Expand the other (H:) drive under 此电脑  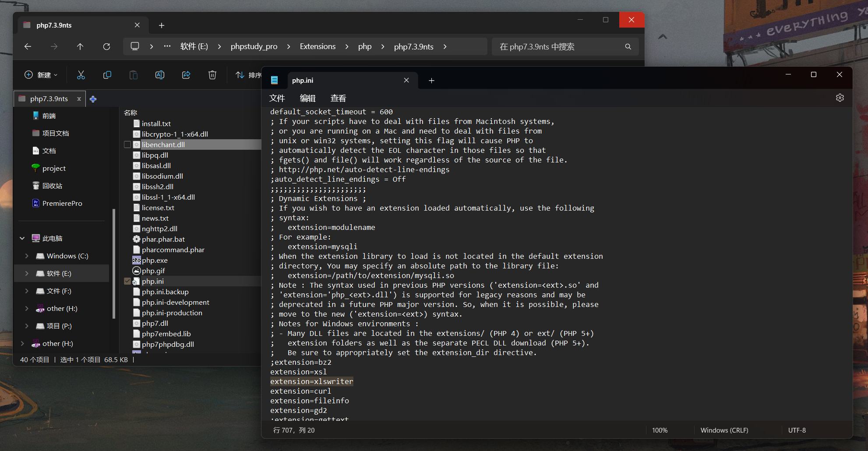click(x=27, y=308)
